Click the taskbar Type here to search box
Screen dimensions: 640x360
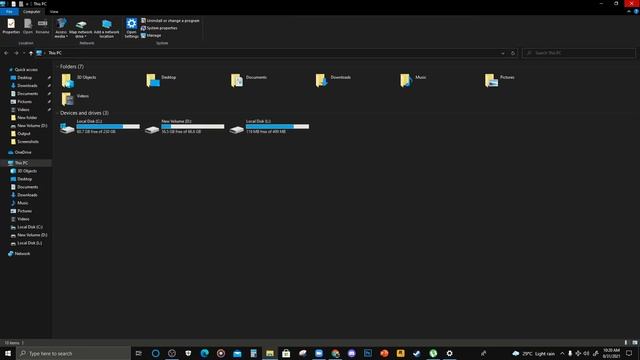73,353
